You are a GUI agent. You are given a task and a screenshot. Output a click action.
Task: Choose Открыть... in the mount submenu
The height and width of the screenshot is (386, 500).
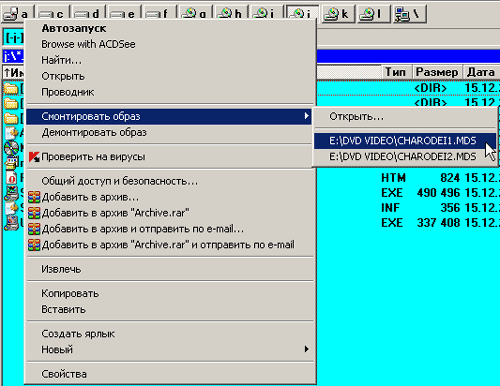click(x=405, y=117)
